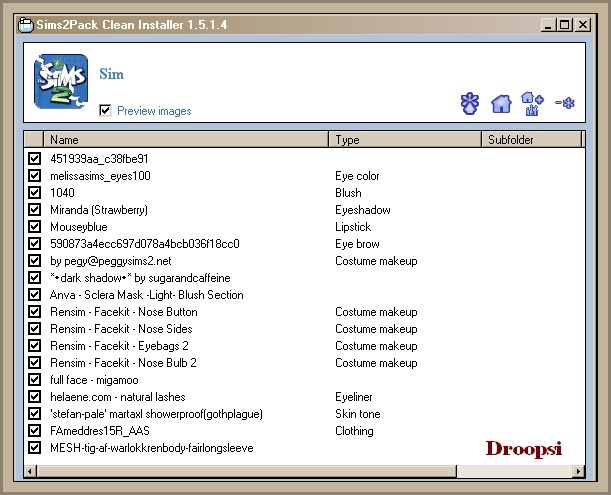Click the Lipstick type cell
Viewport: 611px width, 495px height.
[353, 227]
